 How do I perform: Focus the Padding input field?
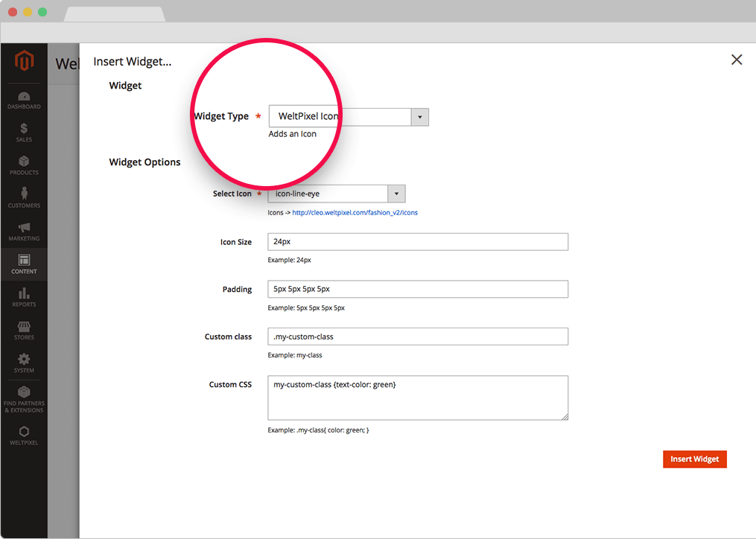click(x=417, y=289)
